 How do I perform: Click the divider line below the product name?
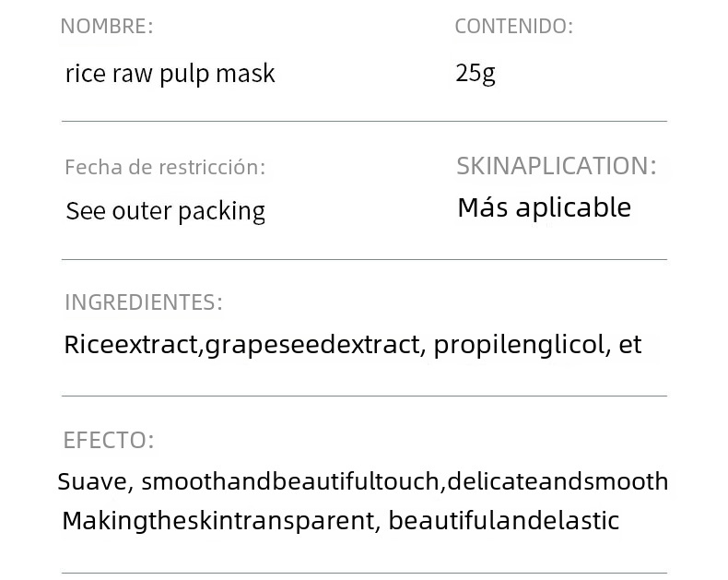click(x=364, y=121)
